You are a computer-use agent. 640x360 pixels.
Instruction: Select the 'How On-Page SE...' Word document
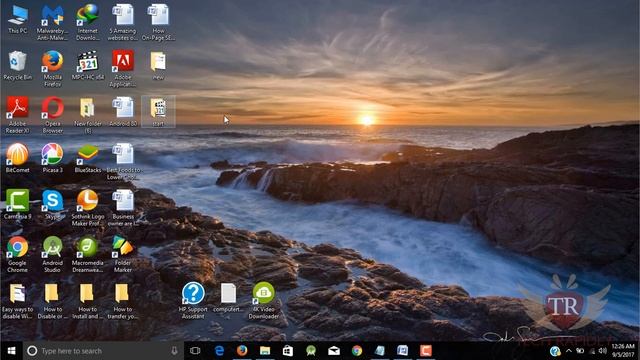[x=158, y=23]
